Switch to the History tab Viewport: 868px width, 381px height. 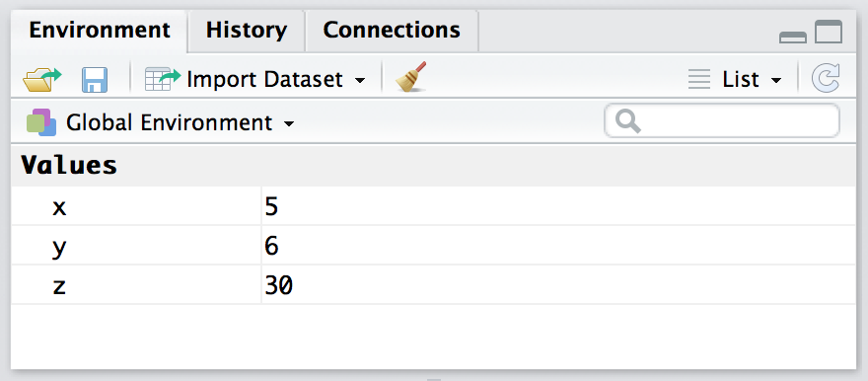[x=247, y=30]
